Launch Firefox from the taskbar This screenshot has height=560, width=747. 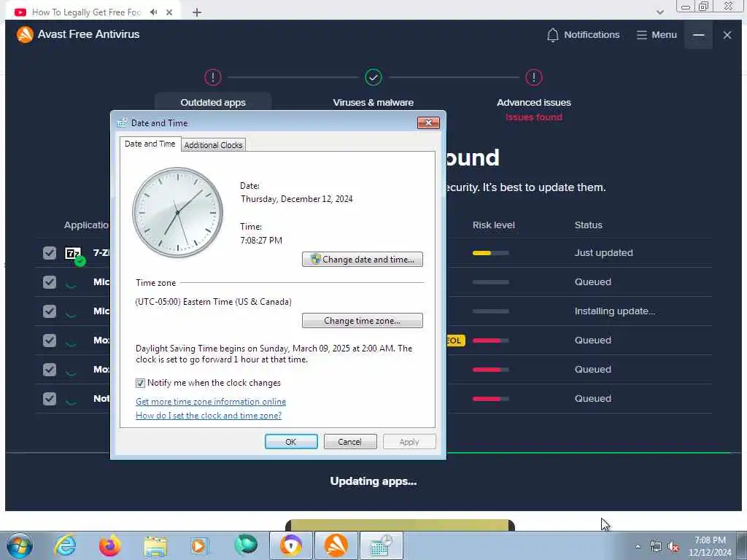coord(109,545)
